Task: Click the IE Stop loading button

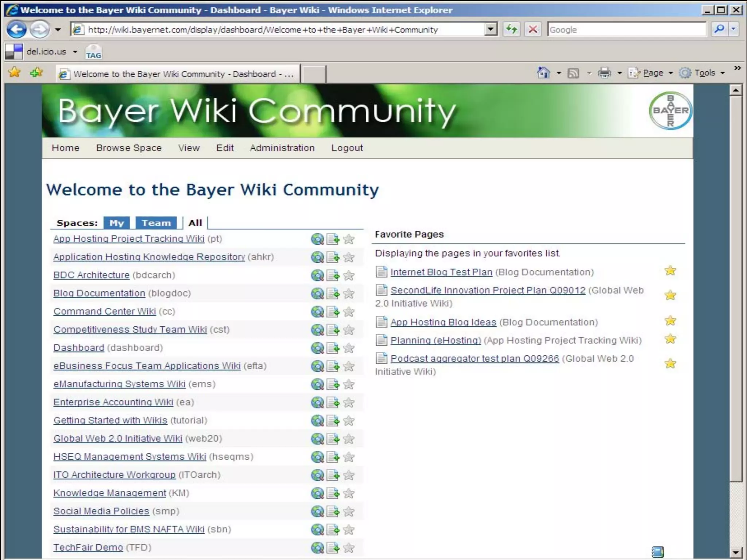Action: (x=533, y=29)
